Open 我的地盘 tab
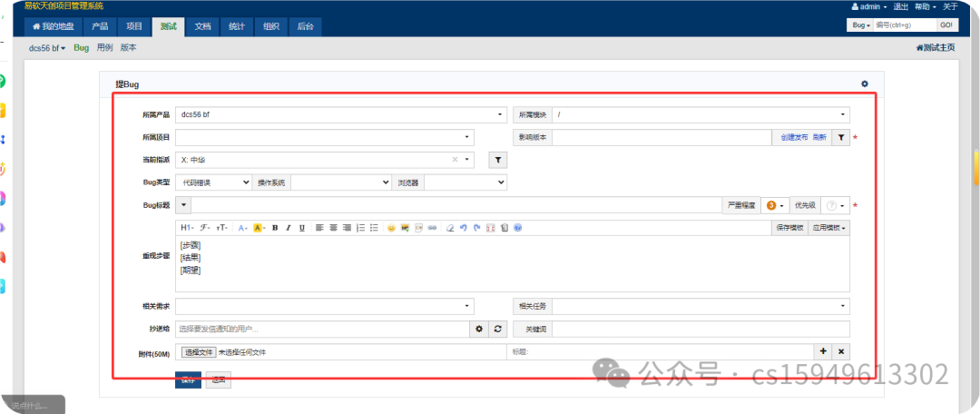 point(54,27)
